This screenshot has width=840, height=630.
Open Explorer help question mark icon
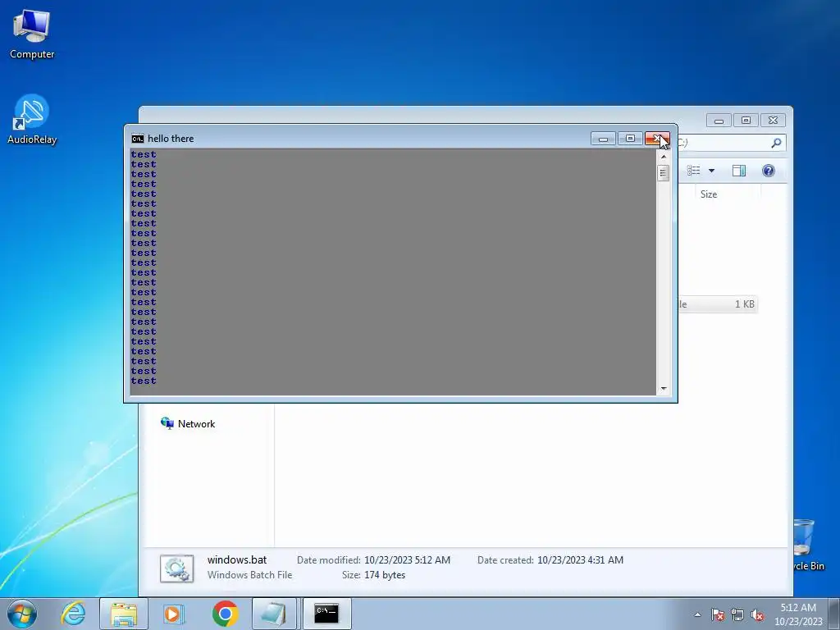click(768, 171)
